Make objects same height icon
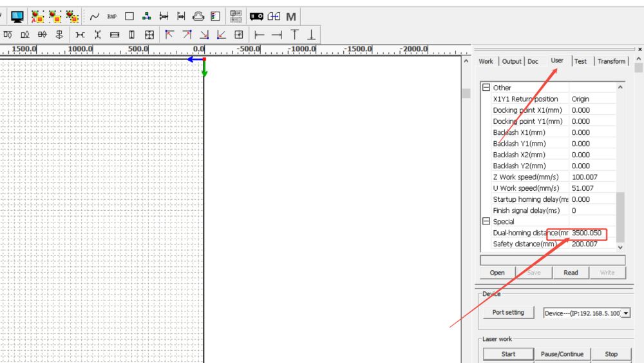 [x=132, y=35]
